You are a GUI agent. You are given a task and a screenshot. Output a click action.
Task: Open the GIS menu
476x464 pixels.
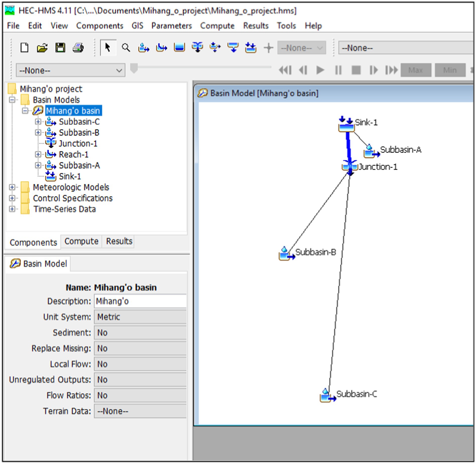coord(138,26)
